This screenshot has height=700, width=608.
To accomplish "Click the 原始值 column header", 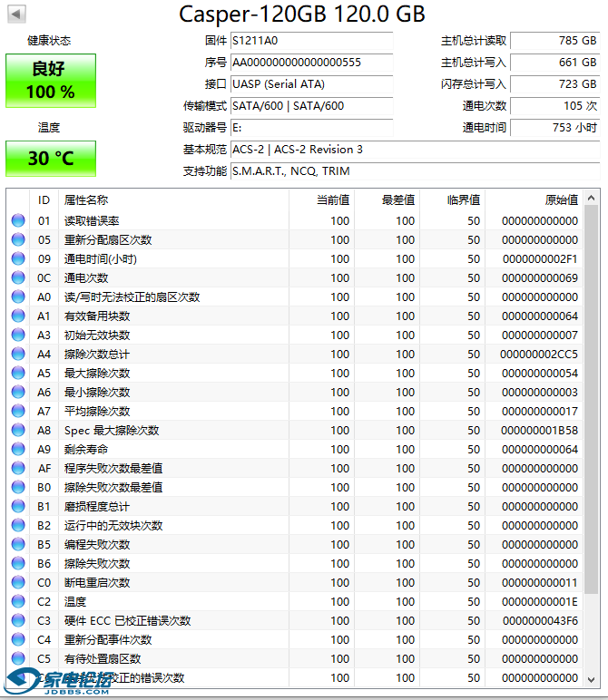I will pos(534,200).
